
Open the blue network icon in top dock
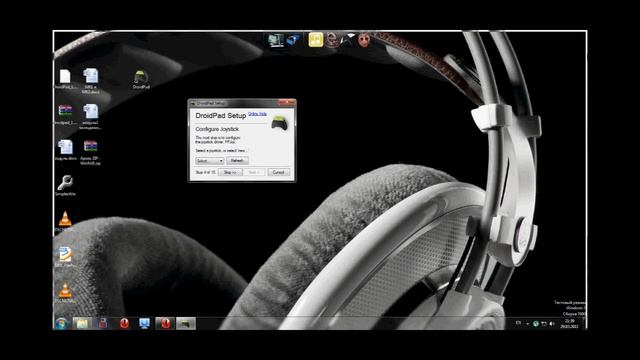(293, 40)
